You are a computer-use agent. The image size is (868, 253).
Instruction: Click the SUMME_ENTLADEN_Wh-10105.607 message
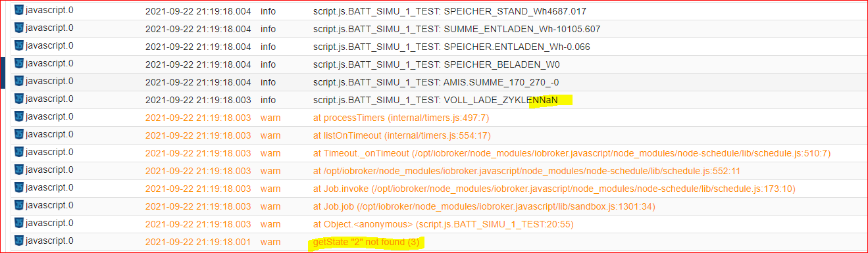click(x=457, y=30)
